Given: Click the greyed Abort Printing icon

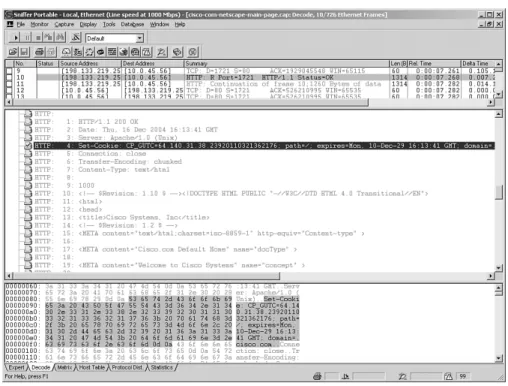Looking at the screenshot, I should 51,52.
